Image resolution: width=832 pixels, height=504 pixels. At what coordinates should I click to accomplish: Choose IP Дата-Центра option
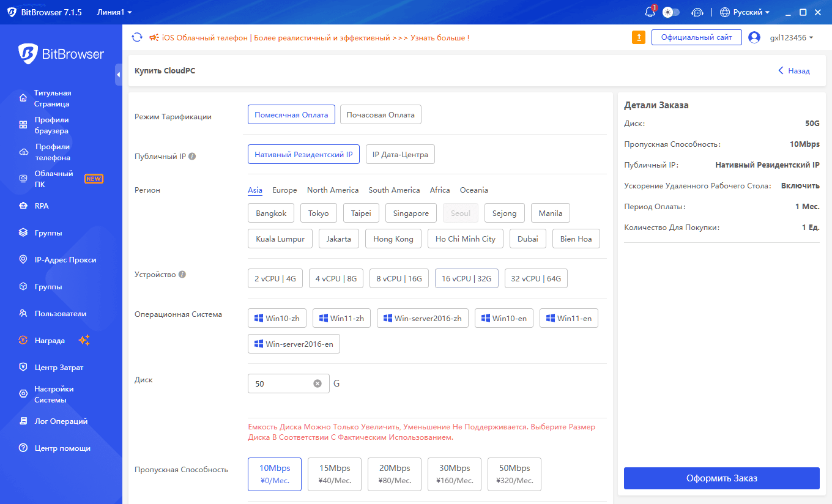click(x=400, y=155)
